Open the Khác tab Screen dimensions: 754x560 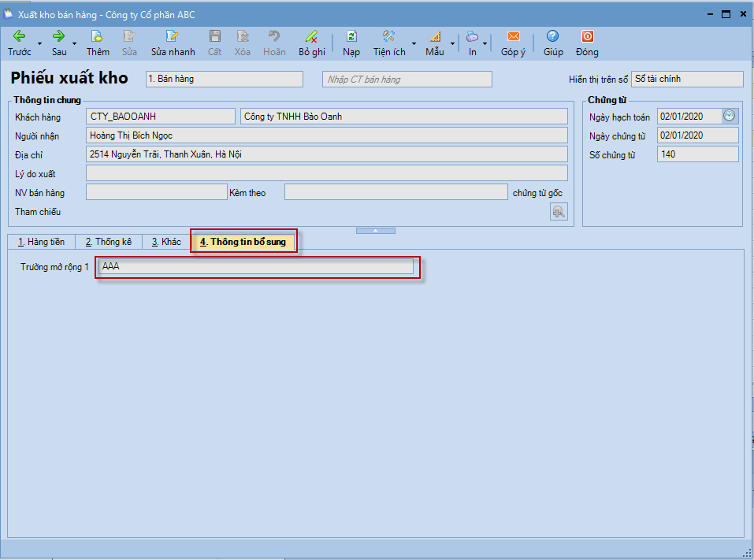click(x=166, y=242)
